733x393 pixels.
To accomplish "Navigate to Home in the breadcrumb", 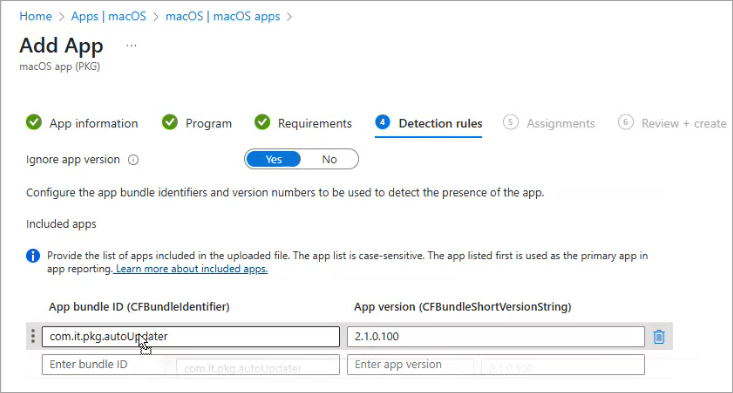I will tap(36, 16).
